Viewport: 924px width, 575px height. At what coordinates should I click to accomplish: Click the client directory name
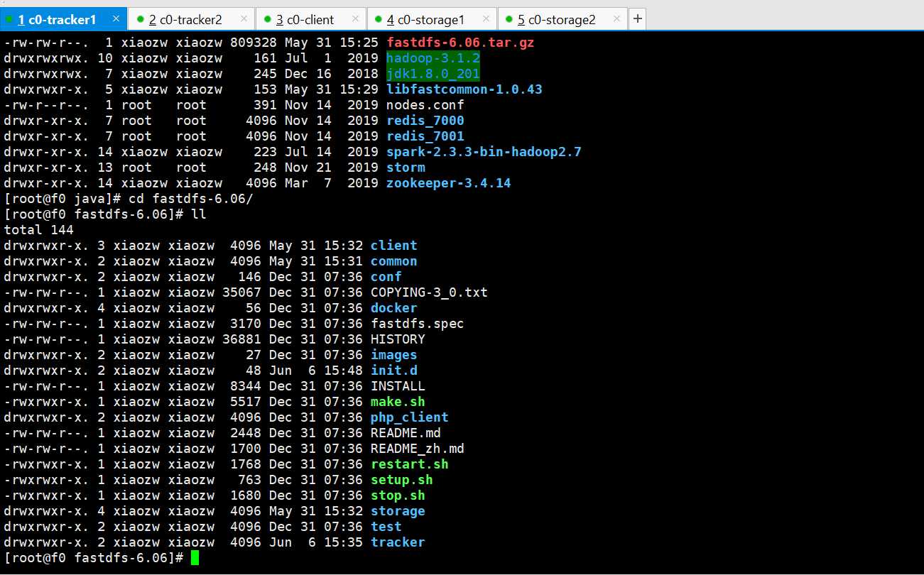pos(394,246)
